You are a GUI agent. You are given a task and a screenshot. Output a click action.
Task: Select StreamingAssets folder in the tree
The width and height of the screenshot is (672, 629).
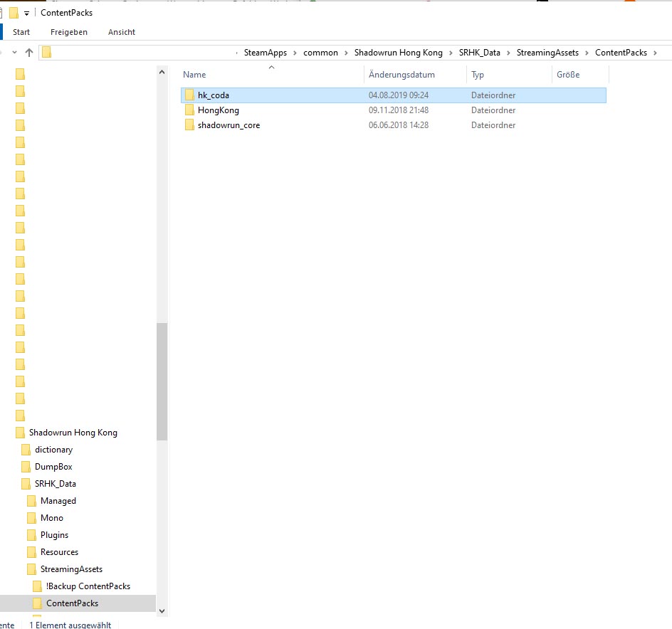(72, 569)
